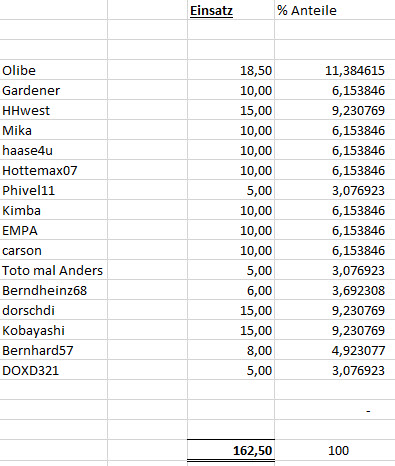Viewport: 395px width, 466px height.
Task: Select the Einsatz header cell
Action: pos(231,10)
